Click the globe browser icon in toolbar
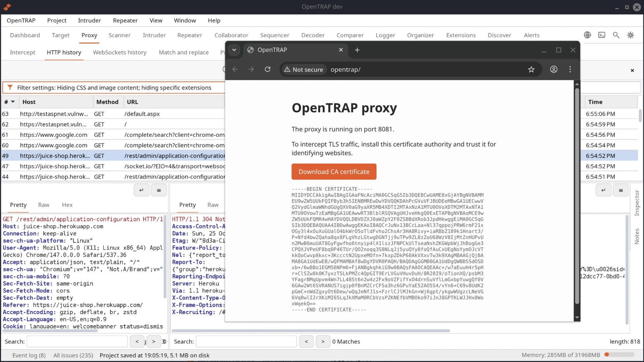 click(587, 35)
